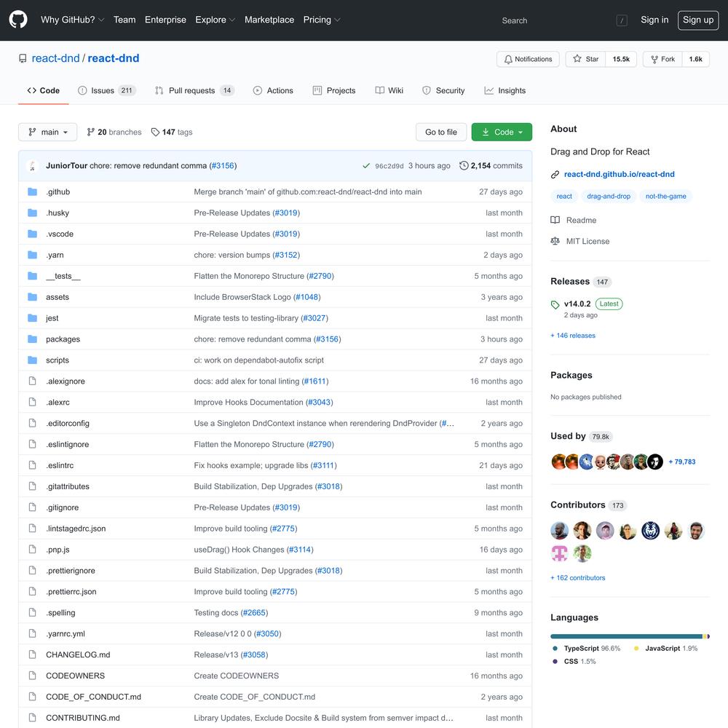Click the react topic tag

point(564,197)
